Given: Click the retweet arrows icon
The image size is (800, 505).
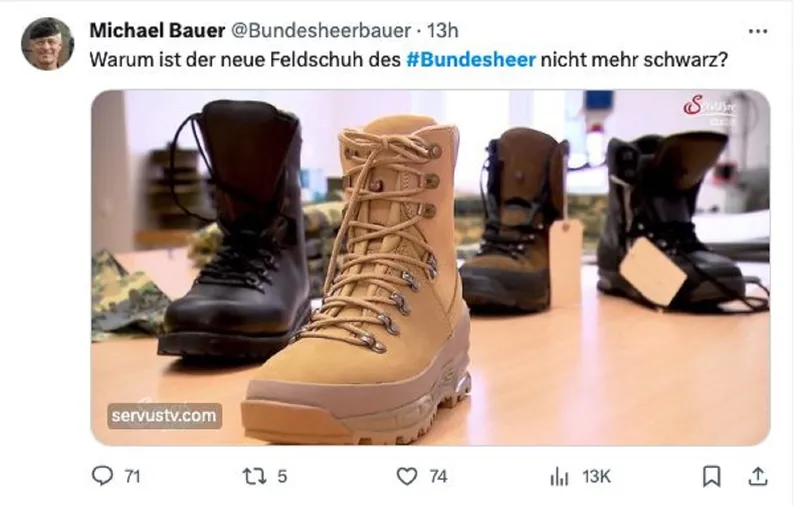Looking at the screenshot, I should (x=254, y=476).
